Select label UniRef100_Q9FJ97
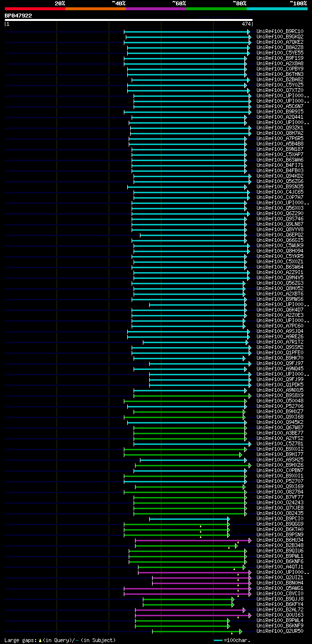The height and width of the screenshot is (644, 312). click(x=280, y=364)
